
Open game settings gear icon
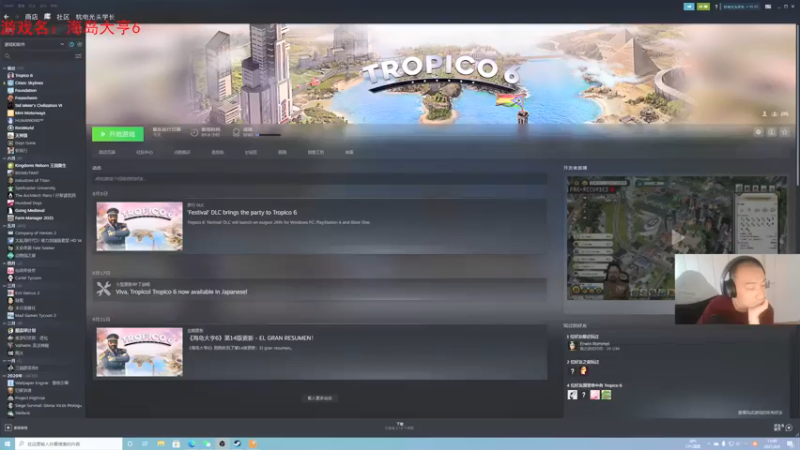pos(758,132)
